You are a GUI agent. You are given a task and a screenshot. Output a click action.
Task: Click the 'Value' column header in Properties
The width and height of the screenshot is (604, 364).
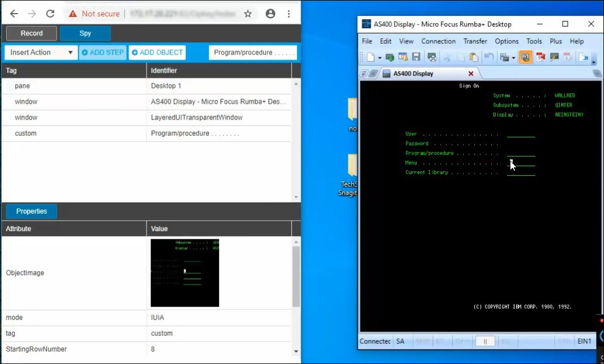(219, 228)
